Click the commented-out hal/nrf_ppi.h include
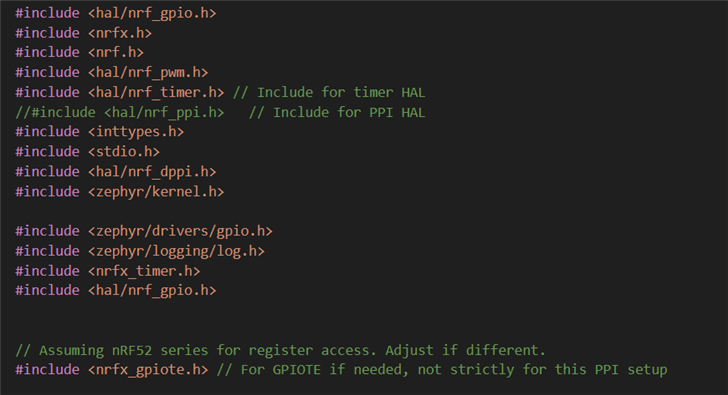The image size is (728, 395). [120, 112]
